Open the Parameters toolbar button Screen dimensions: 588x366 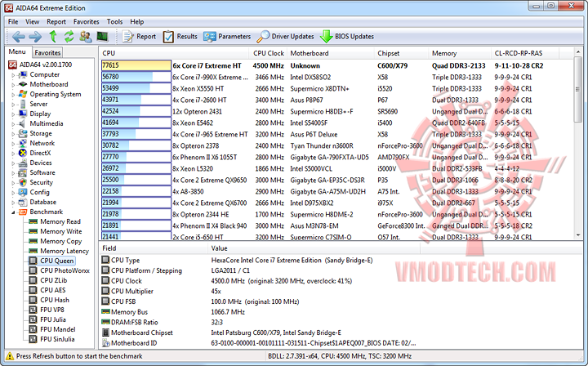(x=227, y=37)
